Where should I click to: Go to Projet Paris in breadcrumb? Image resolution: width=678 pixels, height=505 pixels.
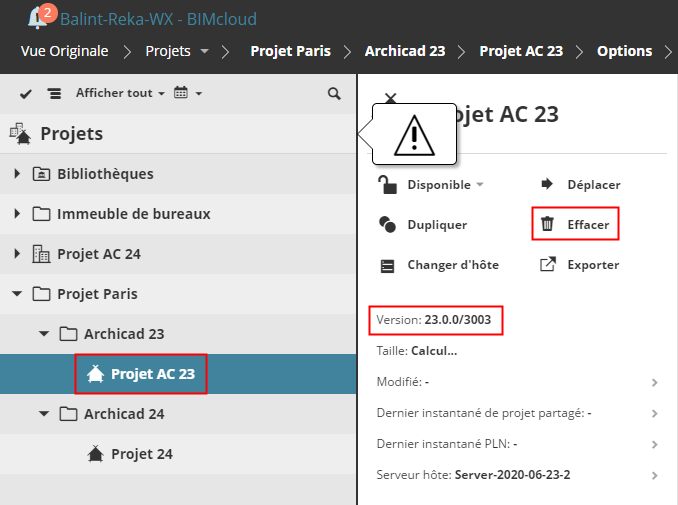point(290,51)
